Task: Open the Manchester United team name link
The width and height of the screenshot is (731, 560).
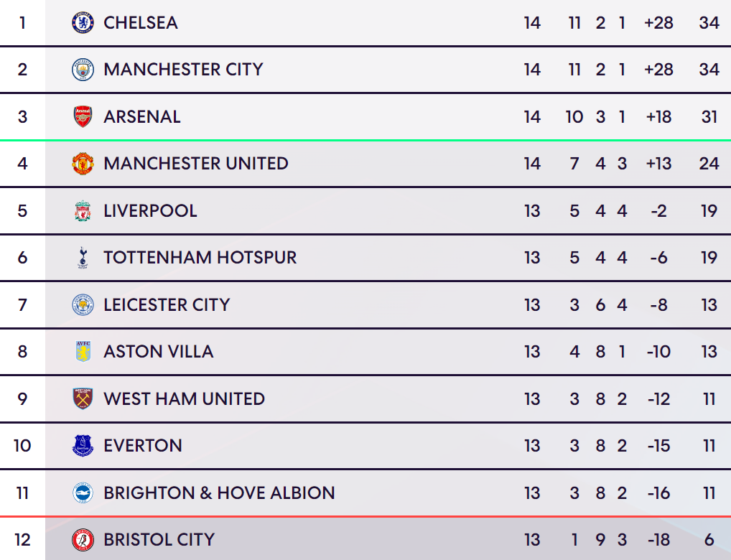Action: pos(196,164)
